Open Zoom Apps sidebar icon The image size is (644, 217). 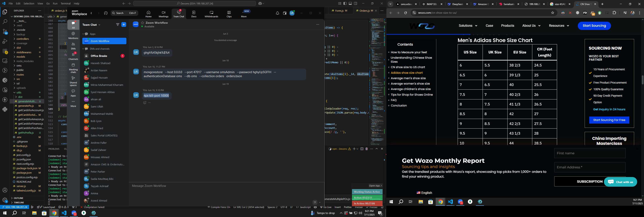(73, 93)
